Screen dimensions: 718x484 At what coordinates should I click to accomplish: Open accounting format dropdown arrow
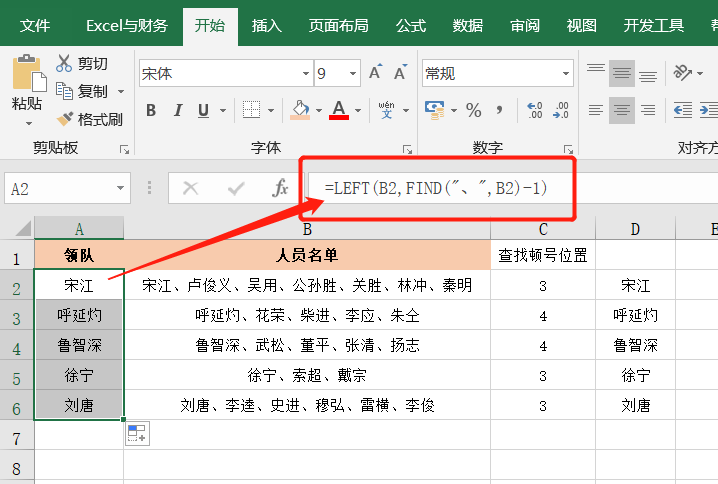tap(454, 110)
